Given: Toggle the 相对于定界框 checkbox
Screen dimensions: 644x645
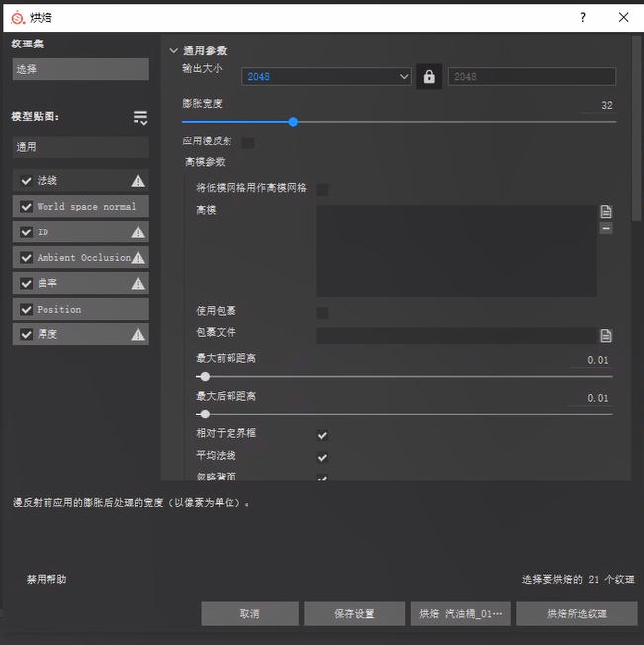Looking at the screenshot, I should pyautogui.click(x=322, y=435).
